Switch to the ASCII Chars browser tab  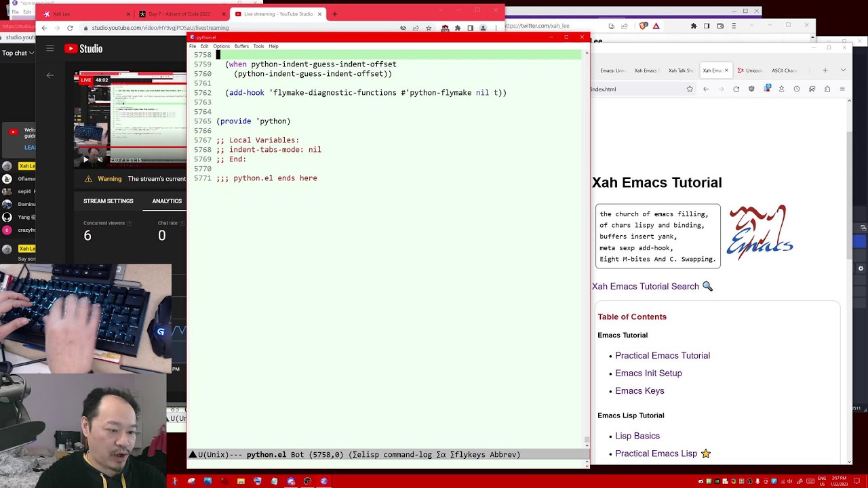pos(784,70)
